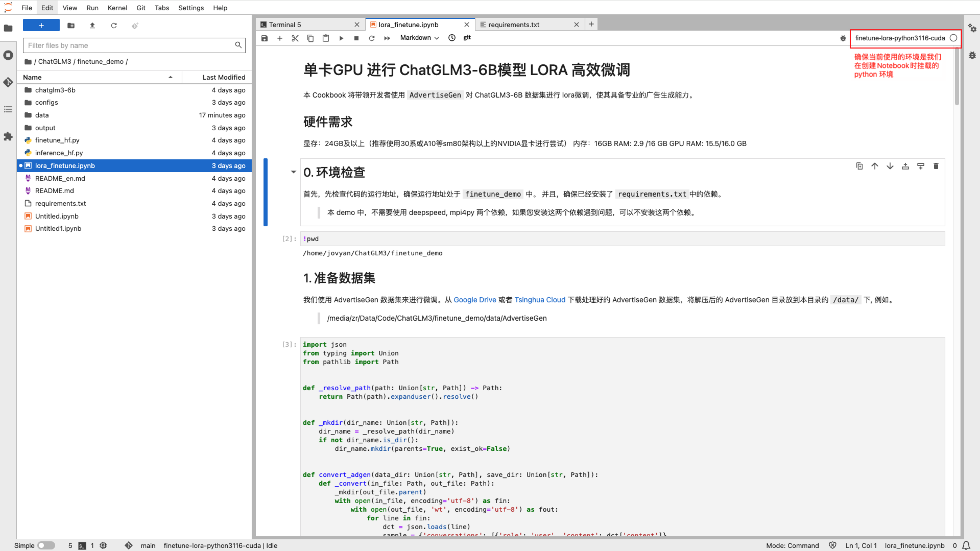Screen dimensions: 980x551
Task: Paste cells from clipboard
Action: coord(325,38)
